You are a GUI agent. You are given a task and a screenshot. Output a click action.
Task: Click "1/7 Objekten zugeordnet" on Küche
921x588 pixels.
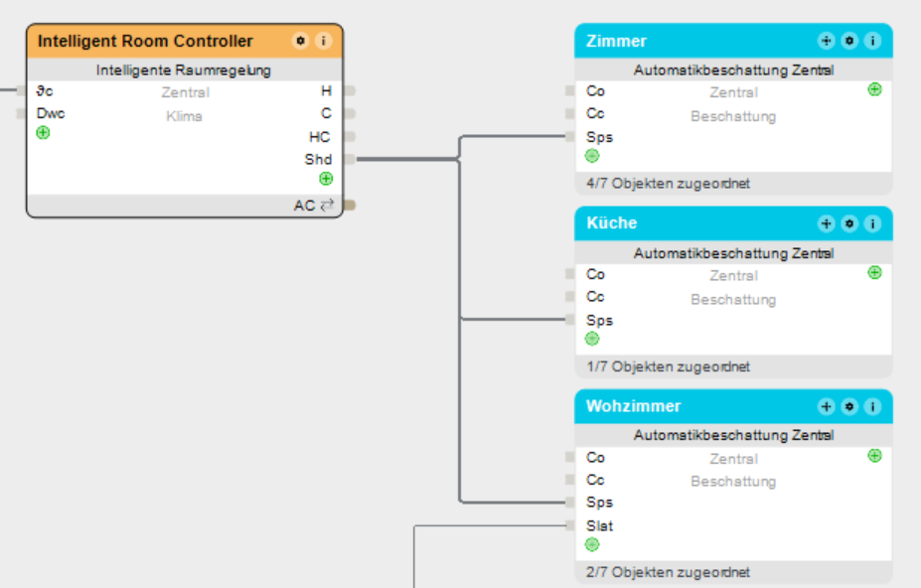(x=668, y=367)
